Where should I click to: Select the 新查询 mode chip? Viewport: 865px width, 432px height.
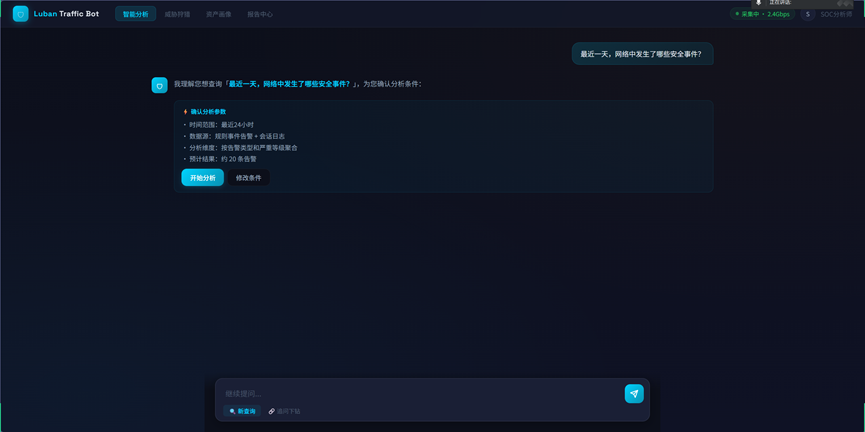point(242,411)
